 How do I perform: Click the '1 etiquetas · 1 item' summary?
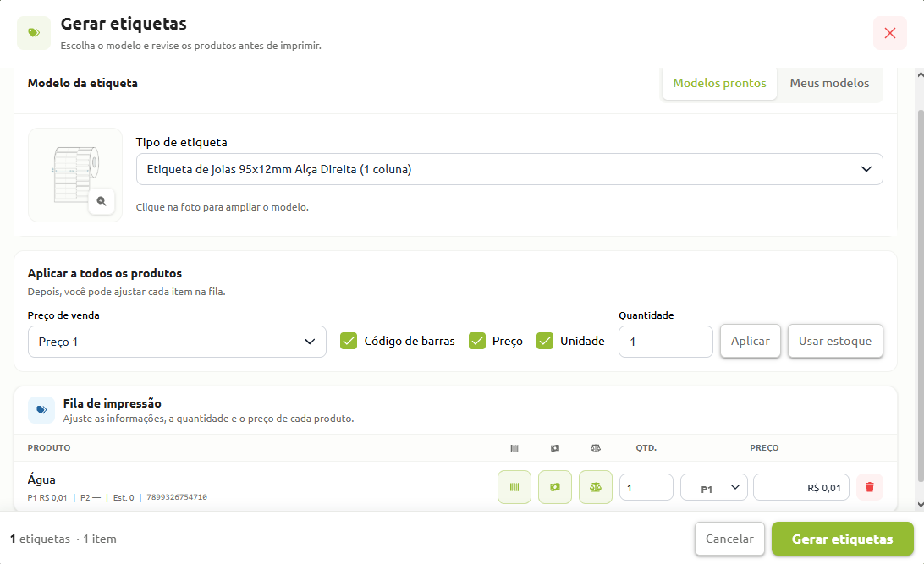[x=63, y=539]
